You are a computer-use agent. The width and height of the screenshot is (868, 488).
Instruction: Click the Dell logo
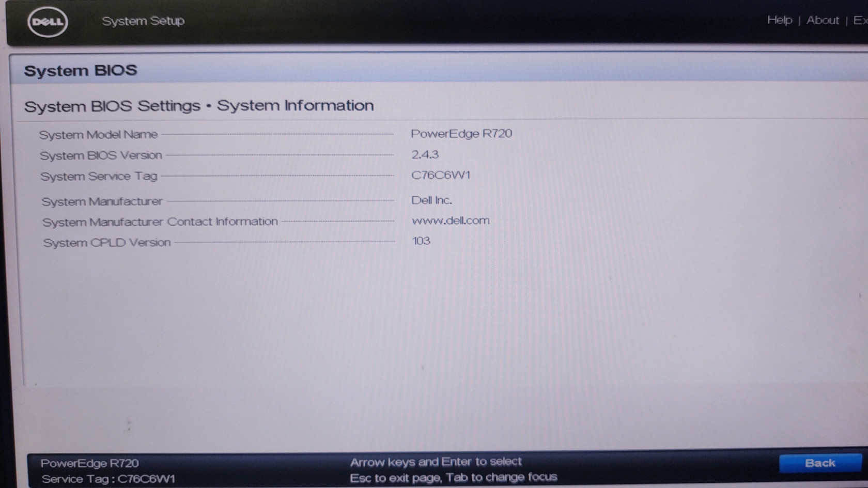[x=48, y=22]
